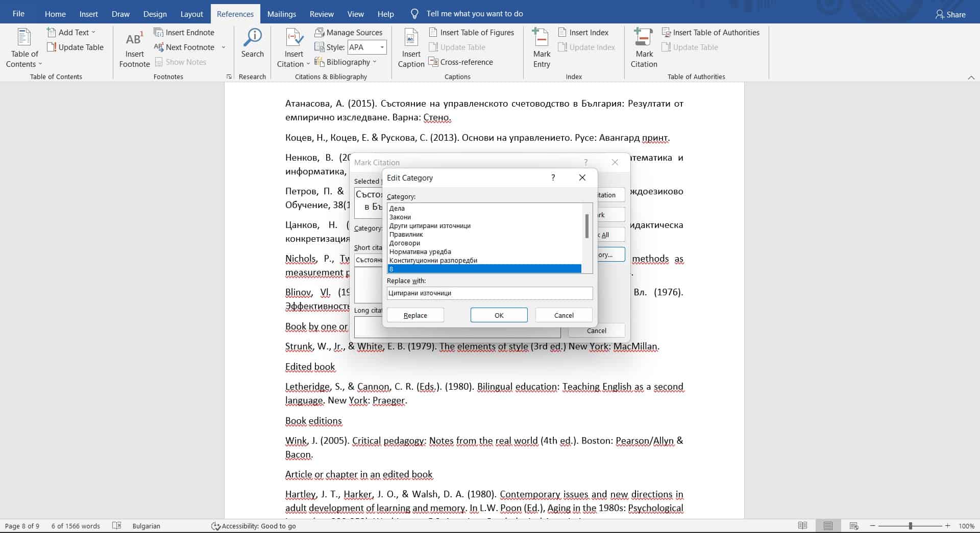Viewport: 980px width, 533px height.
Task: Click the category list scrollbar thumb
Action: (x=587, y=226)
